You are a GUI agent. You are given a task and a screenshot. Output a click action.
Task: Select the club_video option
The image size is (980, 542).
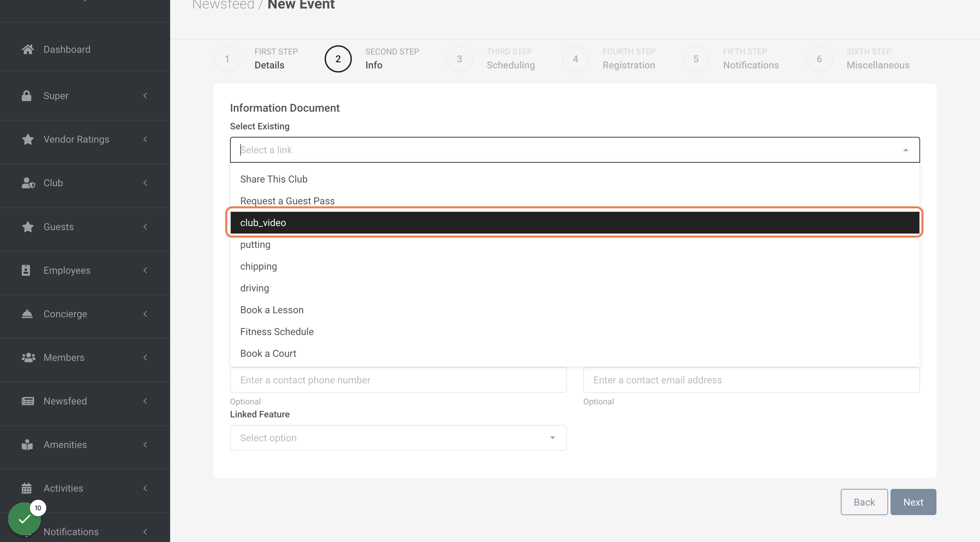[575, 223]
